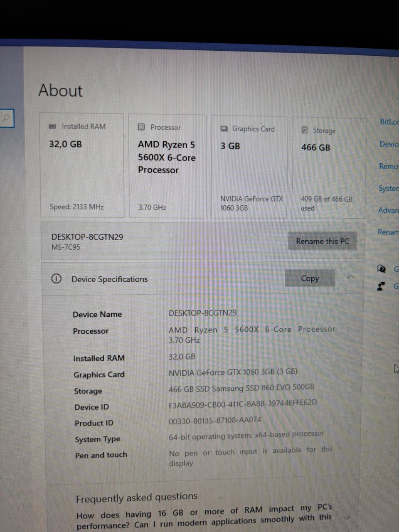Select the Device Specifications section title
Viewport: 399px width, 532px height.
pyautogui.click(x=109, y=279)
